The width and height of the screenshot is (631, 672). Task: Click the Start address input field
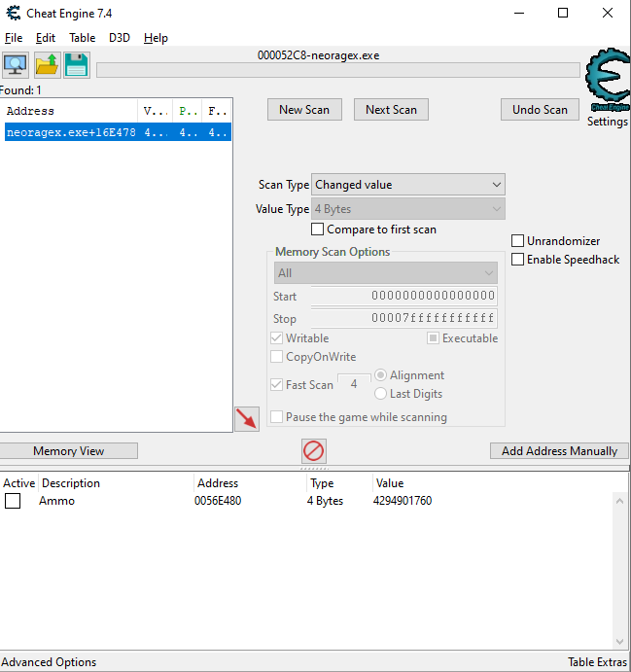click(x=403, y=296)
